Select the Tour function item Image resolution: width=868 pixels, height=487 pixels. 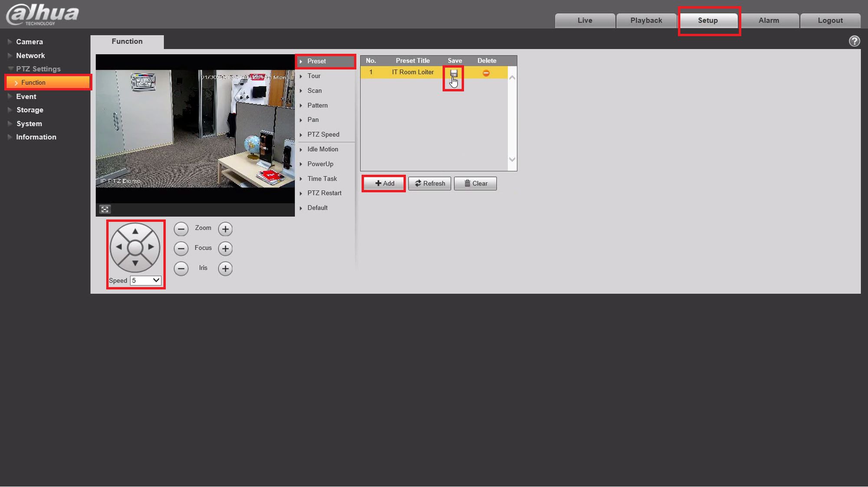(x=314, y=76)
